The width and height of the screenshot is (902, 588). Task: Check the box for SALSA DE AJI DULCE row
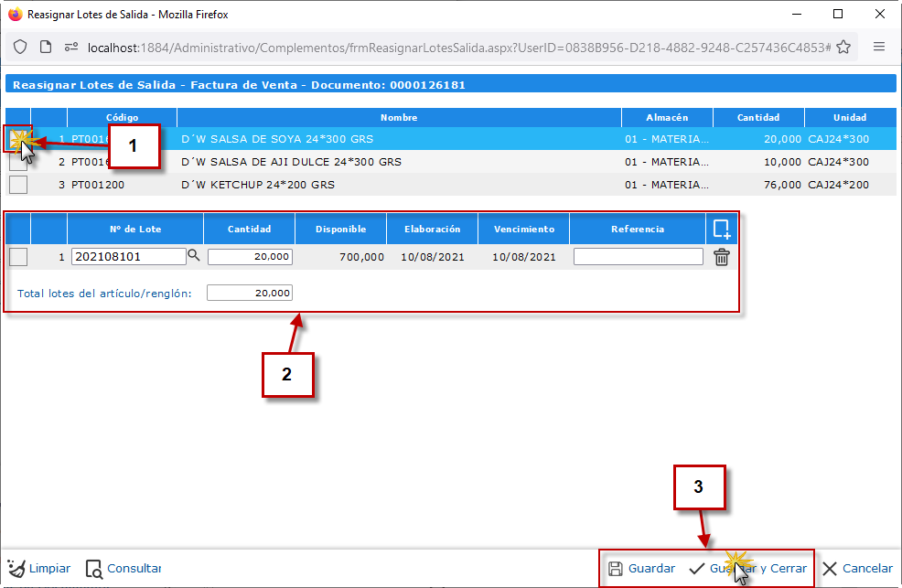[18, 162]
